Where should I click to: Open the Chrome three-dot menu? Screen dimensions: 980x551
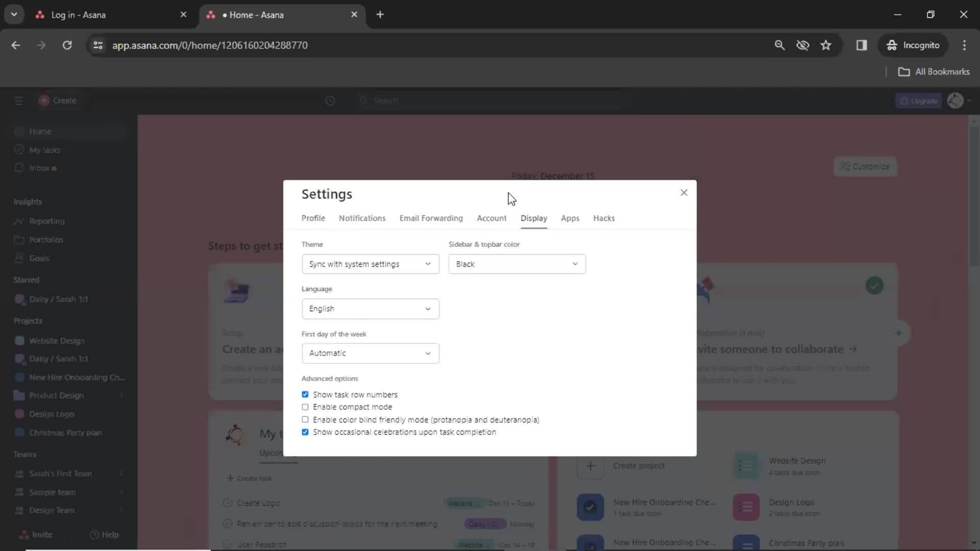964,45
